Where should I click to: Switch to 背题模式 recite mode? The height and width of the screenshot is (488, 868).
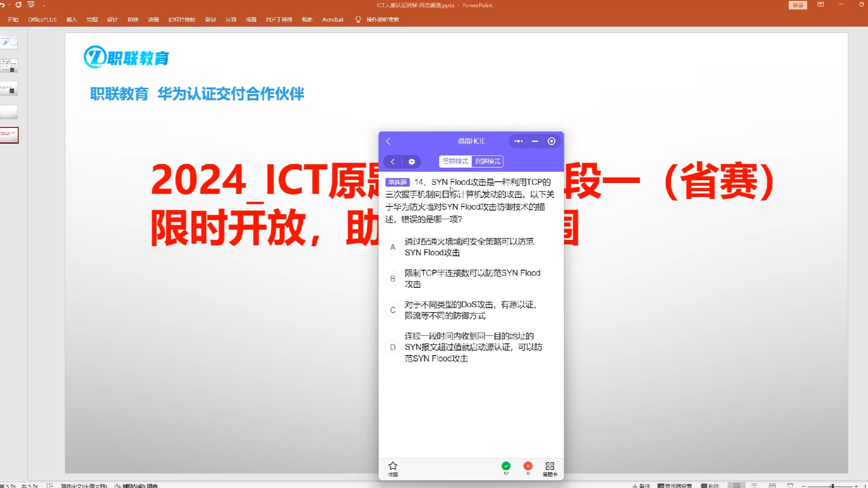tap(487, 161)
